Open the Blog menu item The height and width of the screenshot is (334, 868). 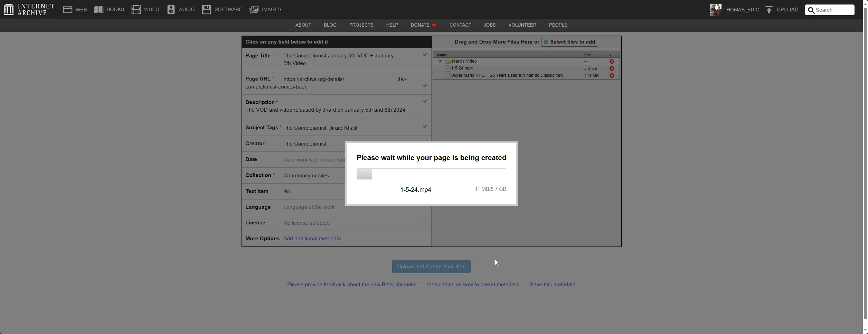click(x=330, y=25)
